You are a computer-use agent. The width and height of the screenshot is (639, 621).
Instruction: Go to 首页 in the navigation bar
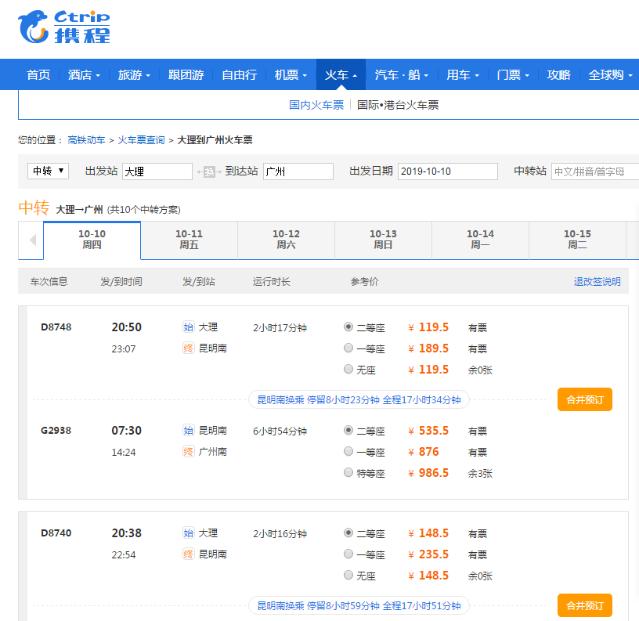click(38, 75)
